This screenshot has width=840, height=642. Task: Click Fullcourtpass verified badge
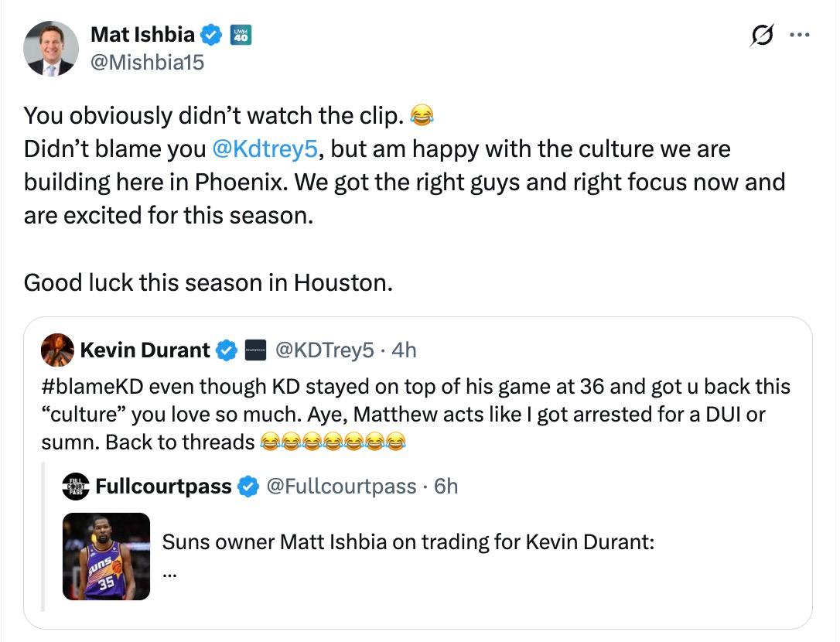[x=248, y=487]
